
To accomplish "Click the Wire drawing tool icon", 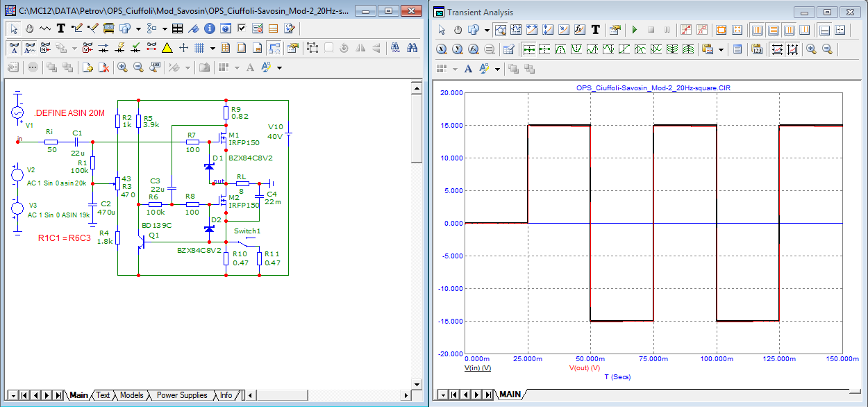I will [x=77, y=28].
